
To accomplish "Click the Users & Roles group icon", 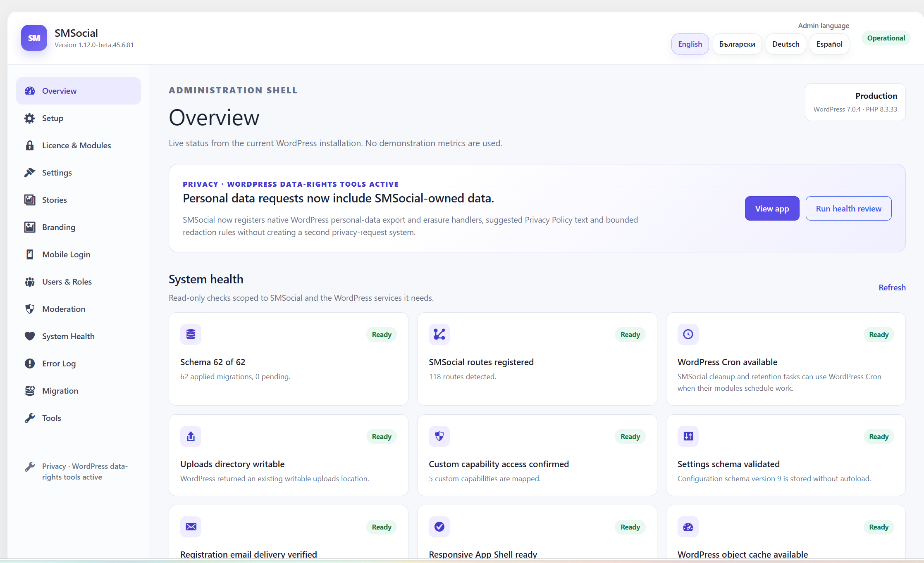I will (x=30, y=282).
